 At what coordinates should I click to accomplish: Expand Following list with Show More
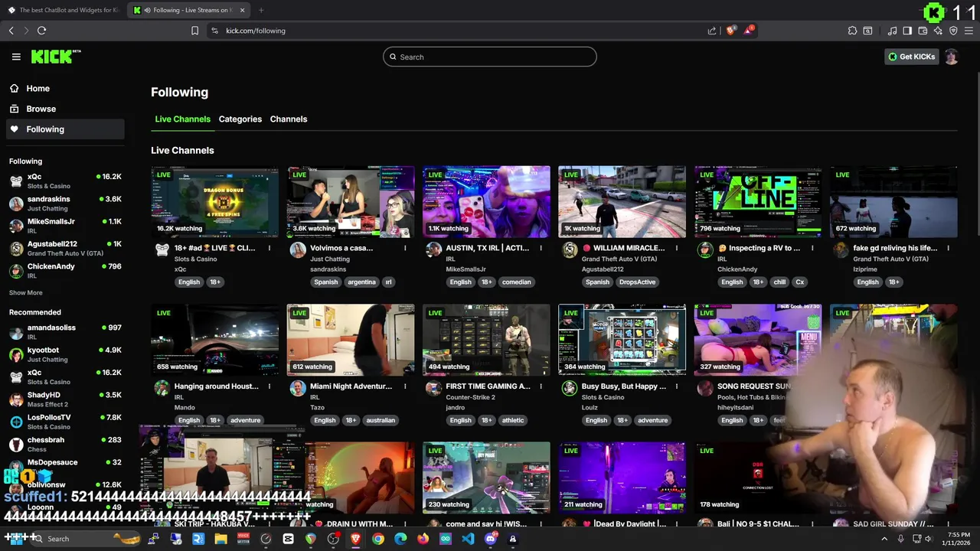tap(25, 292)
